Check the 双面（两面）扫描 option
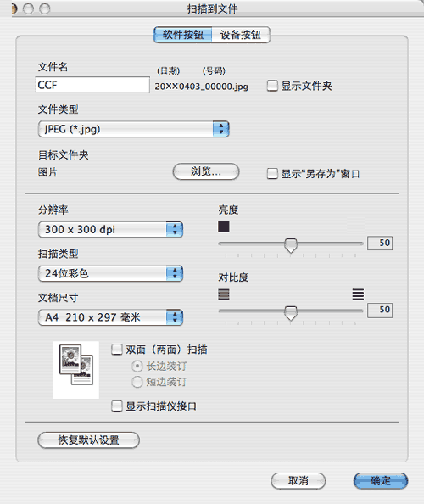This screenshot has width=424, height=504. click(x=117, y=349)
